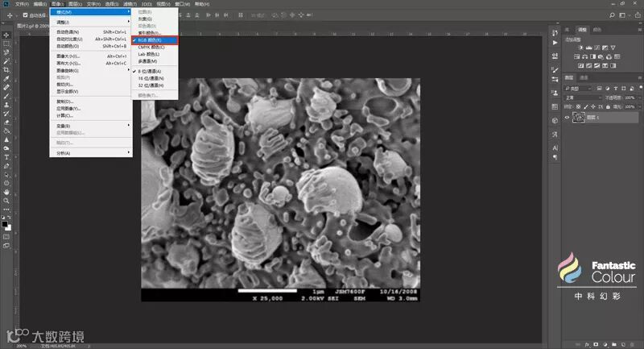Screen dimensions: 644x349
Task: Select the Crop tool
Action: coord(6,69)
